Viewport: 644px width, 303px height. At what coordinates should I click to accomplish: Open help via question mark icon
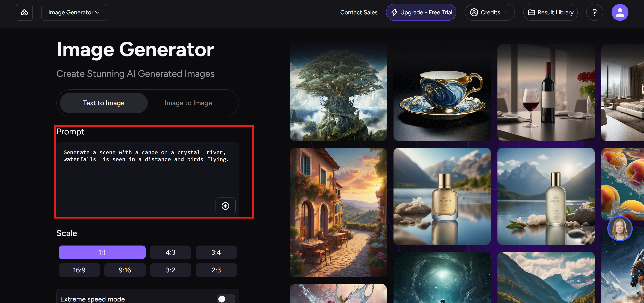click(x=594, y=12)
